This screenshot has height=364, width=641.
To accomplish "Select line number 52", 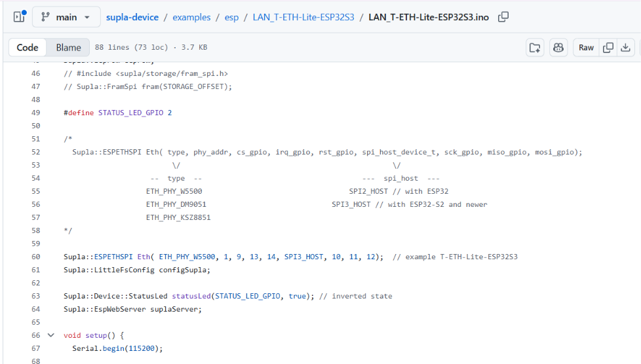I will pyautogui.click(x=36, y=152).
